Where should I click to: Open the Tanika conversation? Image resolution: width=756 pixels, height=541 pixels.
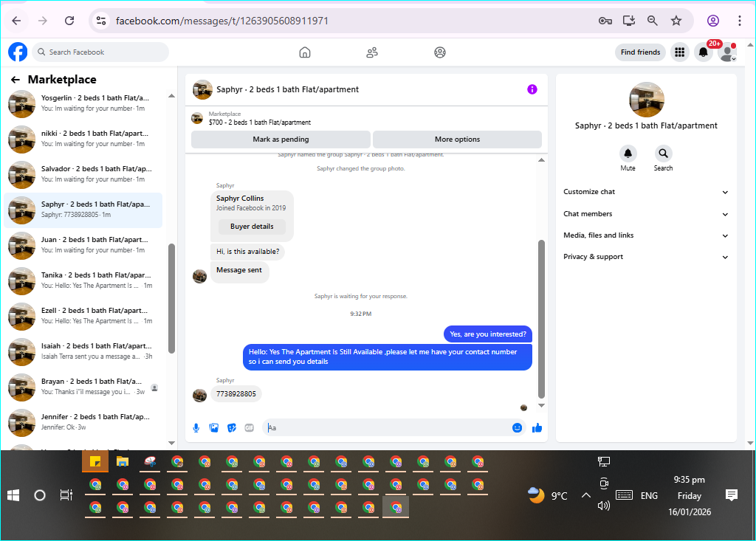[83, 281]
